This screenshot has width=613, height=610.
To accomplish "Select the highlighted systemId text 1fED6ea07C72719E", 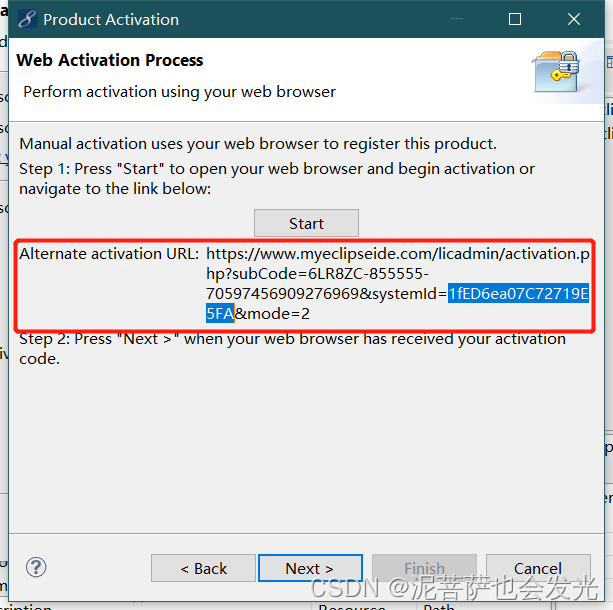I will pos(518,294).
